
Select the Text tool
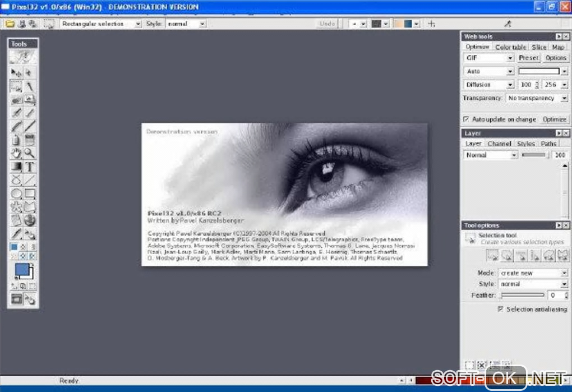click(30, 167)
